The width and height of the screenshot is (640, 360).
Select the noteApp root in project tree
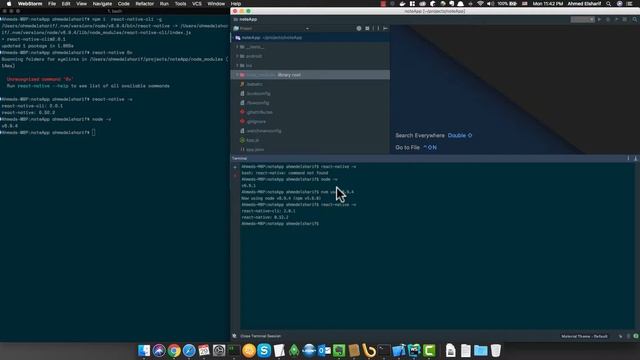[x=311, y=38]
